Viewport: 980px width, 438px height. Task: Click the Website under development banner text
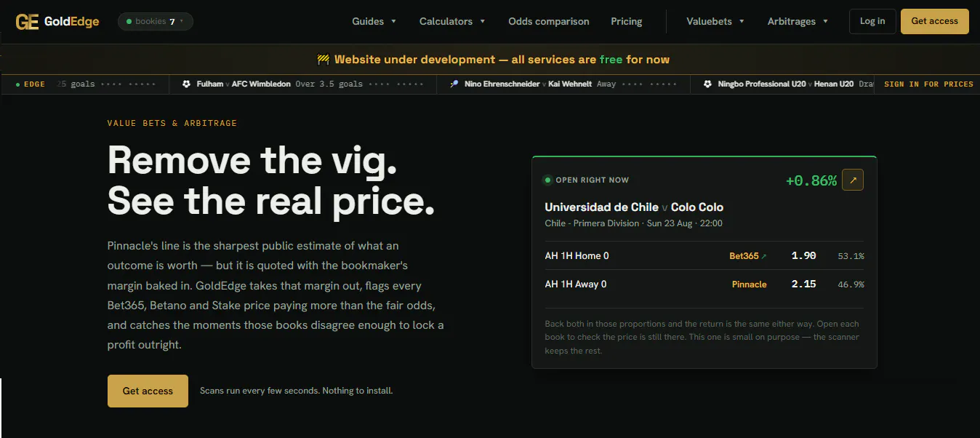pos(502,60)
